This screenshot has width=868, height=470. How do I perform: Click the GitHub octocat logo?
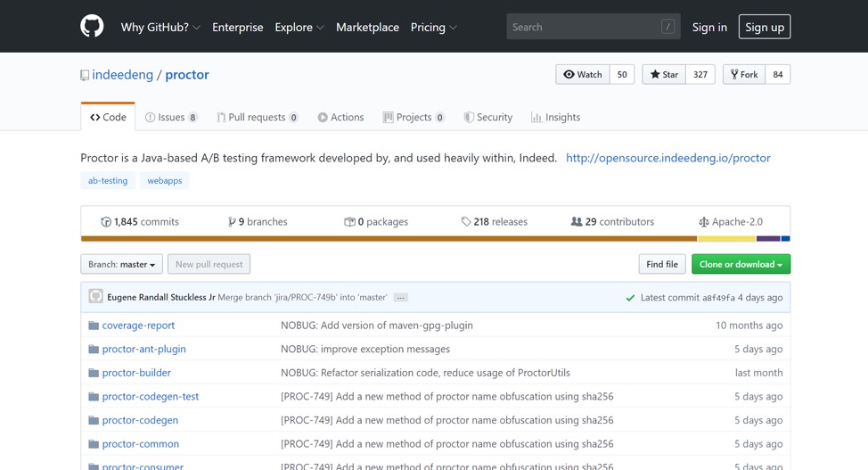pos(92,27)
